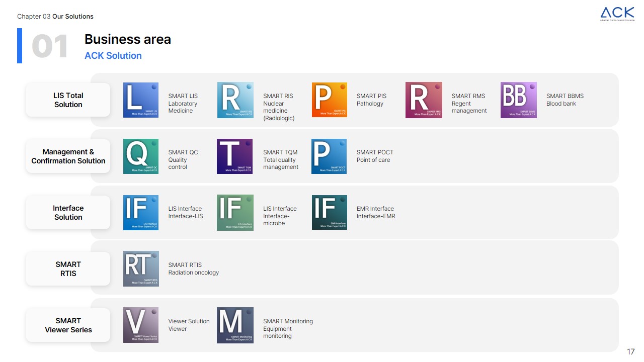Click the SMART POCT blue P icon
Screen dimensions: 644x362
point(329,156)
